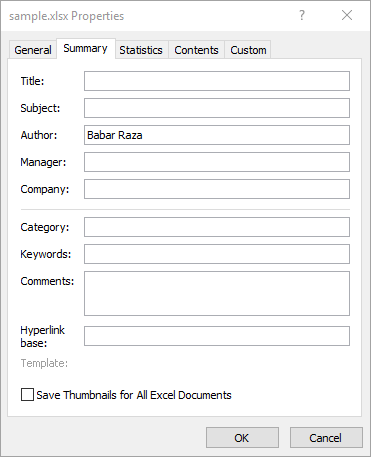Select the Hyperlink base field
The image size is (371, 457).
[217, 336]
